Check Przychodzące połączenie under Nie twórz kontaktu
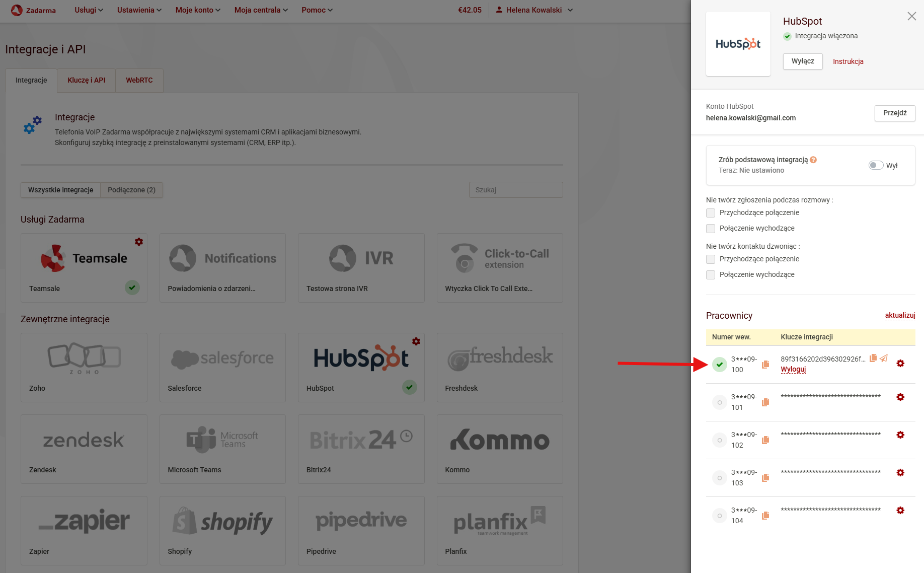The width and height of the screenshot is (924, 573). (711, 259)
